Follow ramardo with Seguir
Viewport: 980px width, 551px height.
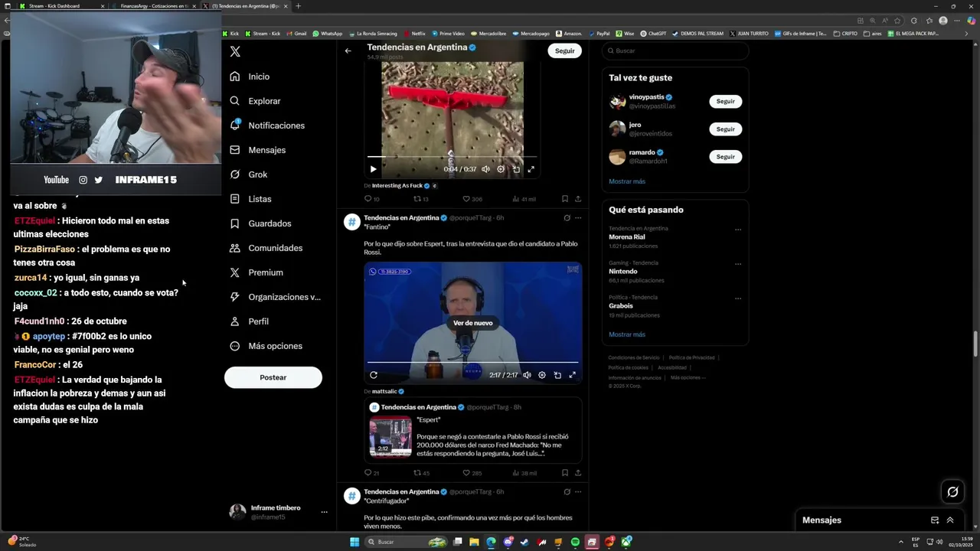[725, 157]
